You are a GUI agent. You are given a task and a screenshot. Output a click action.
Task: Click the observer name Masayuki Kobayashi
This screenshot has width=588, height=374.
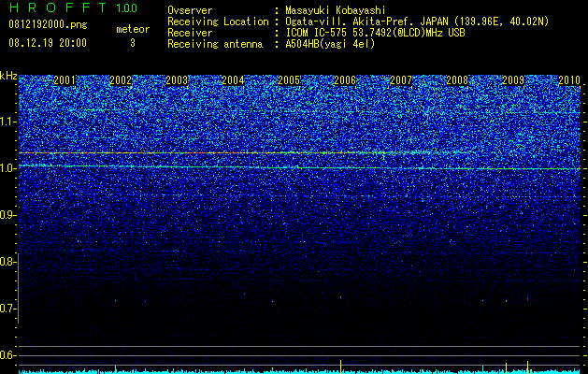336,10
